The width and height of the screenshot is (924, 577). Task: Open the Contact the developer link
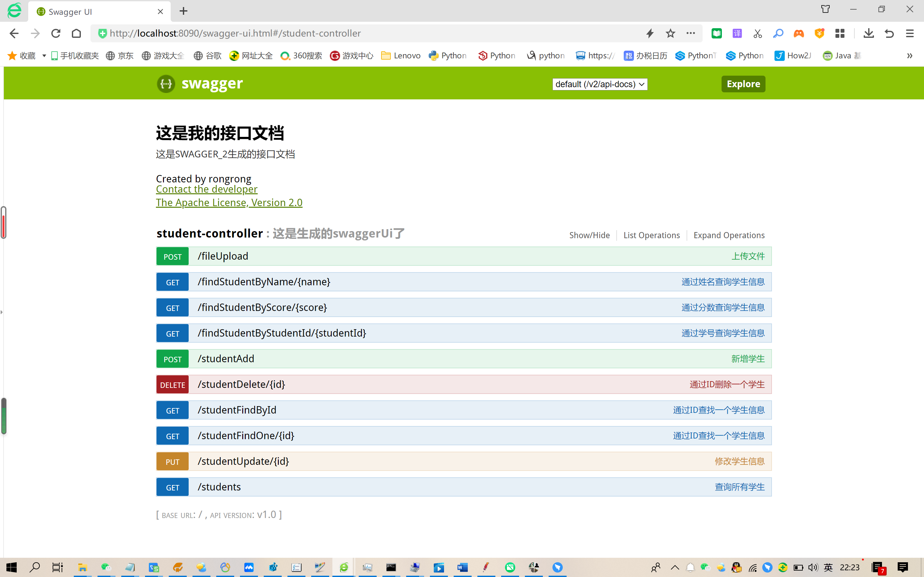207,189
